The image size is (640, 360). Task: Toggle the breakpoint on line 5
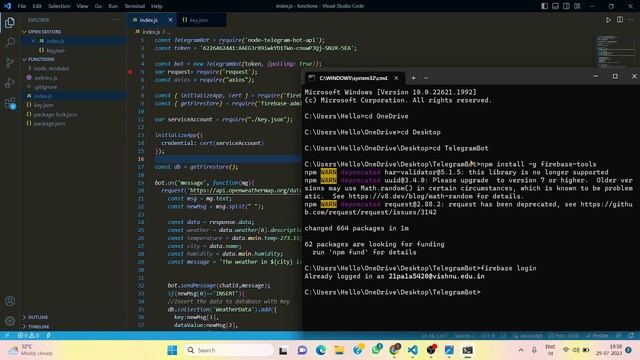click(130, 72)
